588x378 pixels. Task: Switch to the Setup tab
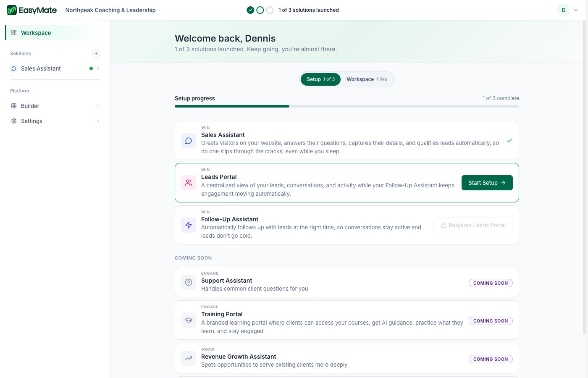click(320, 79)
